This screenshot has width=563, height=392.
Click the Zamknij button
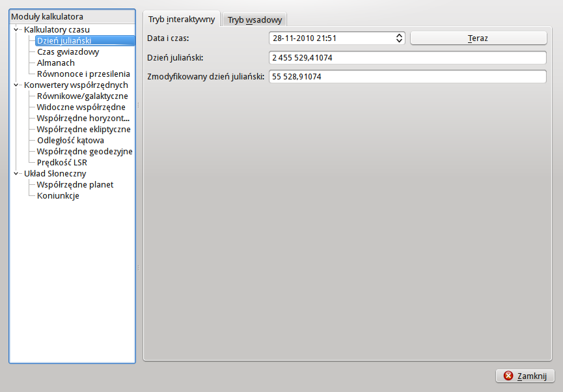pyautogui.click(x=525, y=376)
